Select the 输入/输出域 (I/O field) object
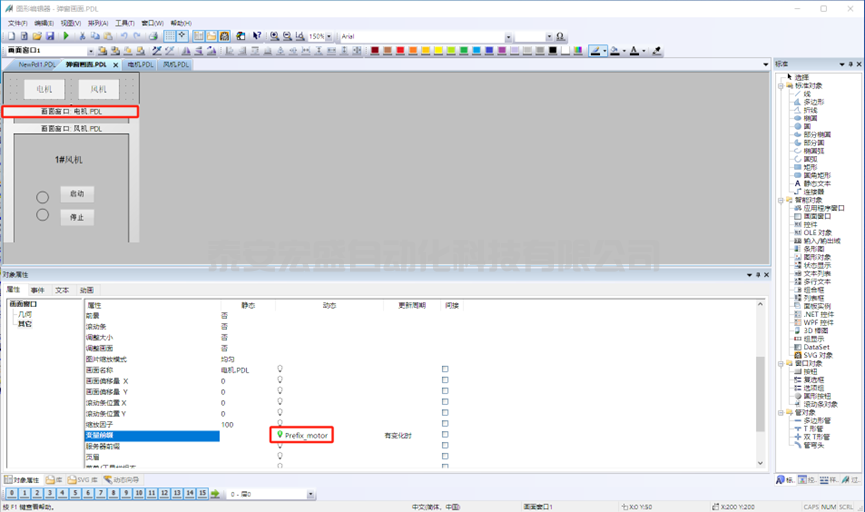 coord(824,240)
